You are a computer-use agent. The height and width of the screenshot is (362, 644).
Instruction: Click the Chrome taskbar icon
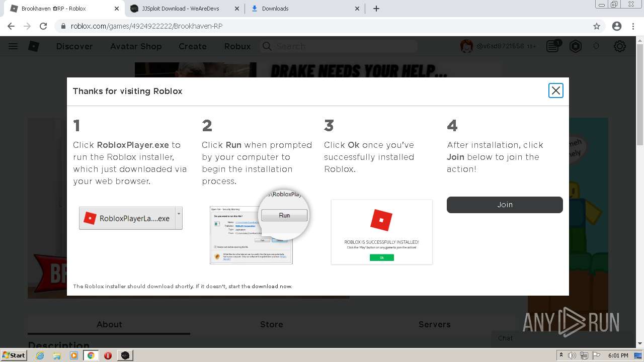click(x=91, y=355)
